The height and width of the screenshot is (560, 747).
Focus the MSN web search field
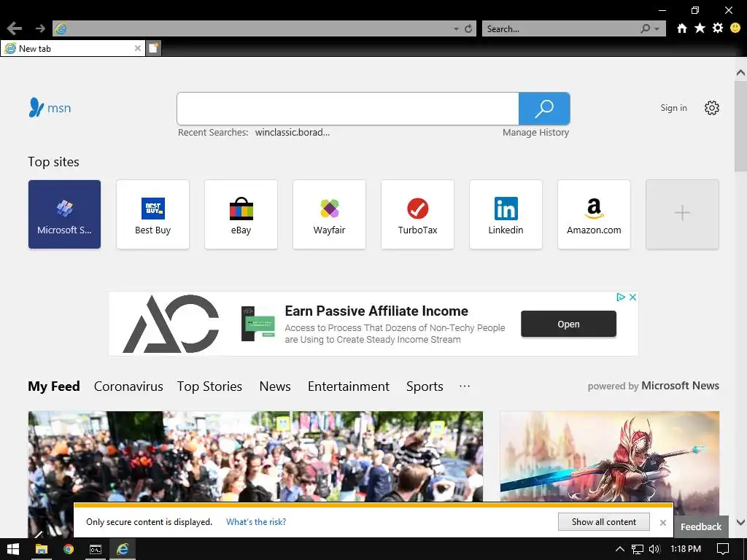(348, 109)
